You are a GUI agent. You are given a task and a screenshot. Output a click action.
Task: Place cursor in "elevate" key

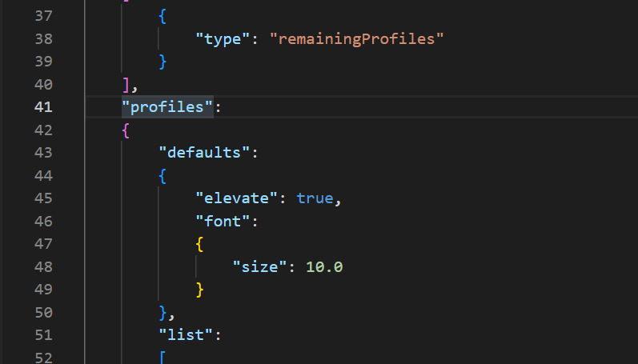[x=237, y=198]
